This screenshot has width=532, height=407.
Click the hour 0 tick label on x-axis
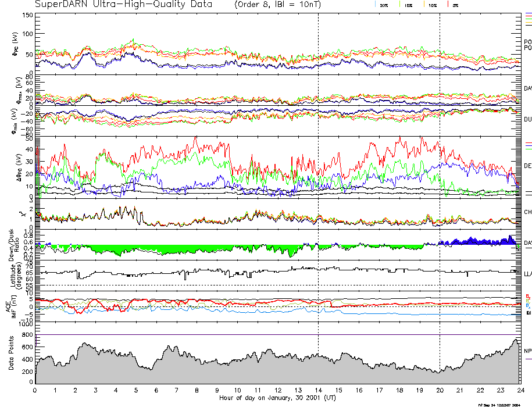click(x=35, y=391)
